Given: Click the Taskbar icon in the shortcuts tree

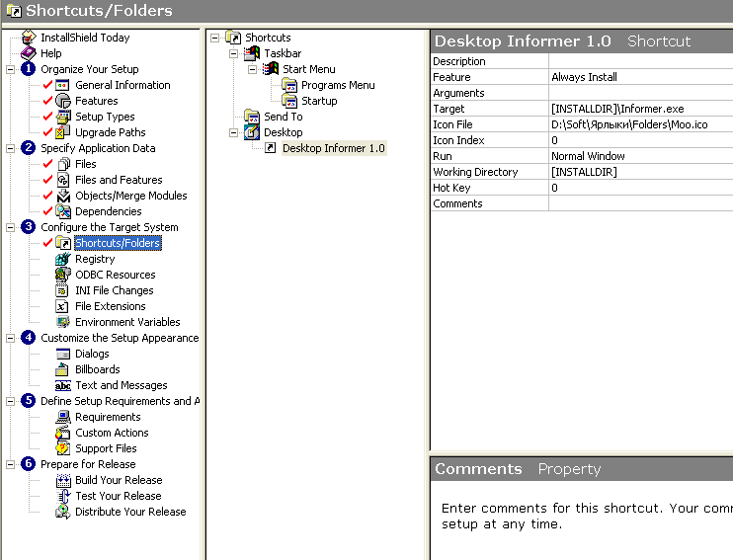Looking at the screenshot, I should pyautogui.click(x=252, y=53).
